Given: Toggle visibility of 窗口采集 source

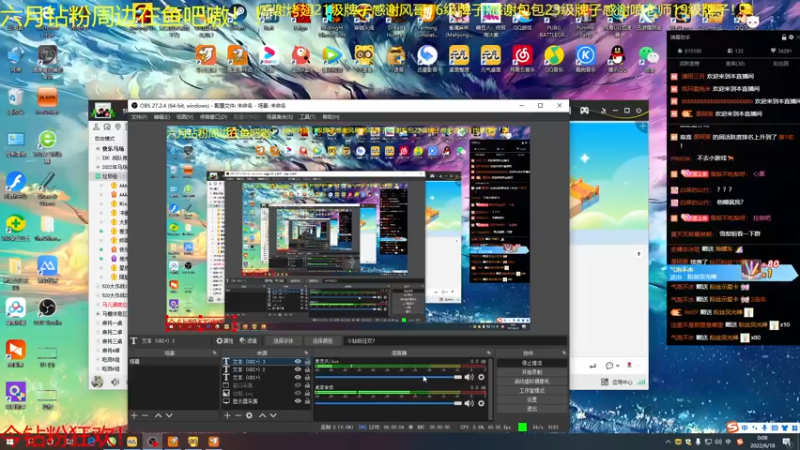Looking at the screenshot, I should pos(298,385).
